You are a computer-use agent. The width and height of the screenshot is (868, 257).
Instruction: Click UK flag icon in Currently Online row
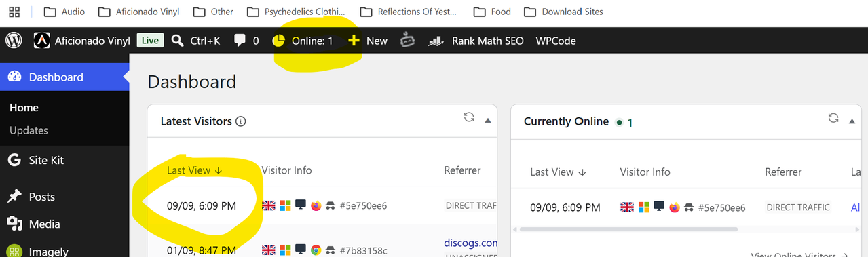[x=627, y=207]
